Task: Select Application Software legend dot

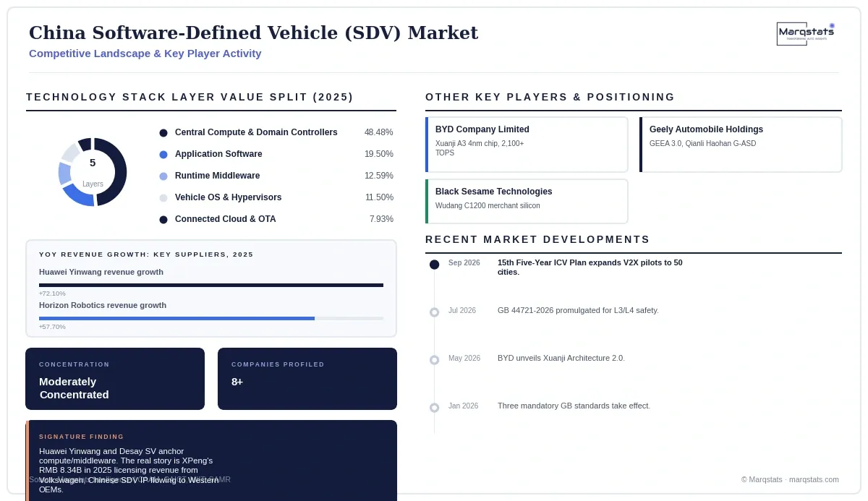Action: click(163, 155)
